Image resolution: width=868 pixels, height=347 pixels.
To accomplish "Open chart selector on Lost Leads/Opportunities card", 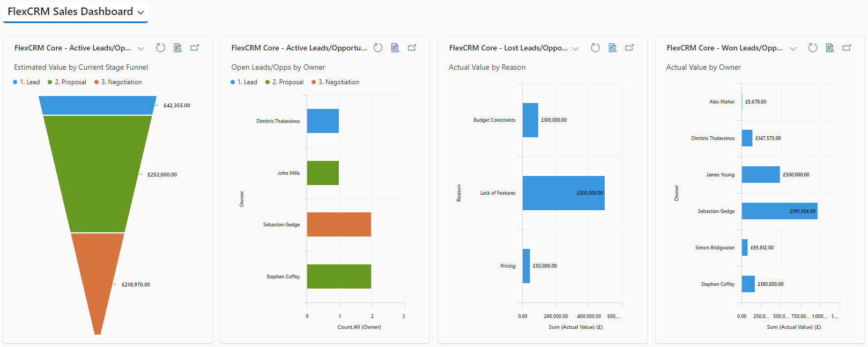I will [576, 48].
